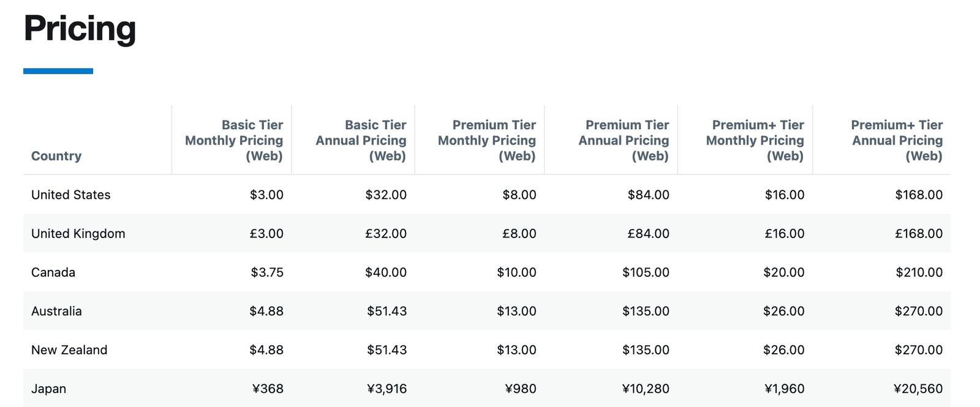Select the Premium+ Tier Monthly Pricing header
The image size is (980, 407).
tap(755, 140)
